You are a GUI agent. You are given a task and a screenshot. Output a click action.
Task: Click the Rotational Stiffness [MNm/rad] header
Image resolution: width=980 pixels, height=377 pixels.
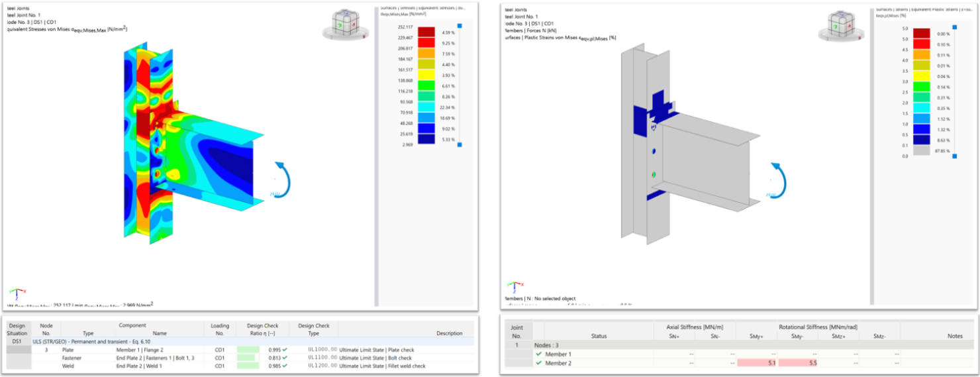pyautogui.click(x=817, y=327)
